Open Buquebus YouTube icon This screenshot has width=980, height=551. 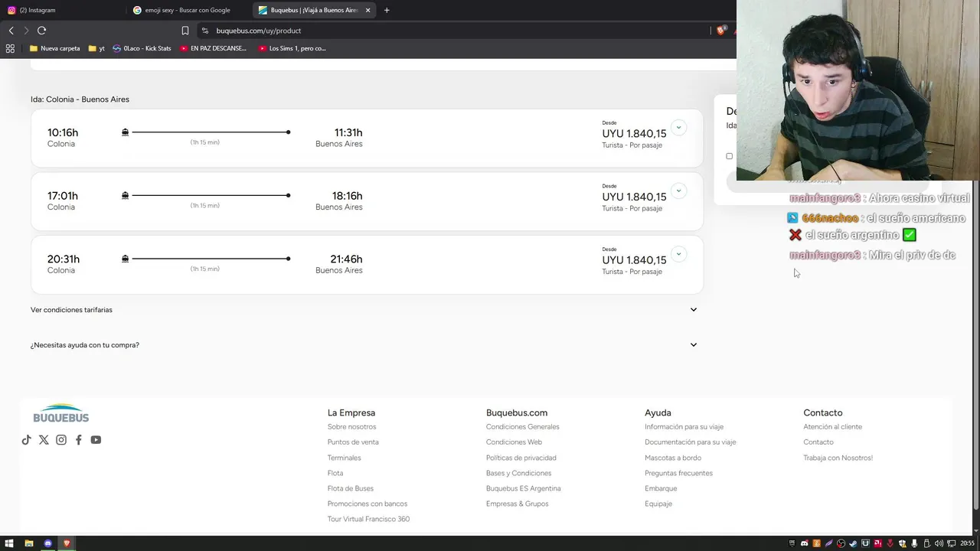96,440
